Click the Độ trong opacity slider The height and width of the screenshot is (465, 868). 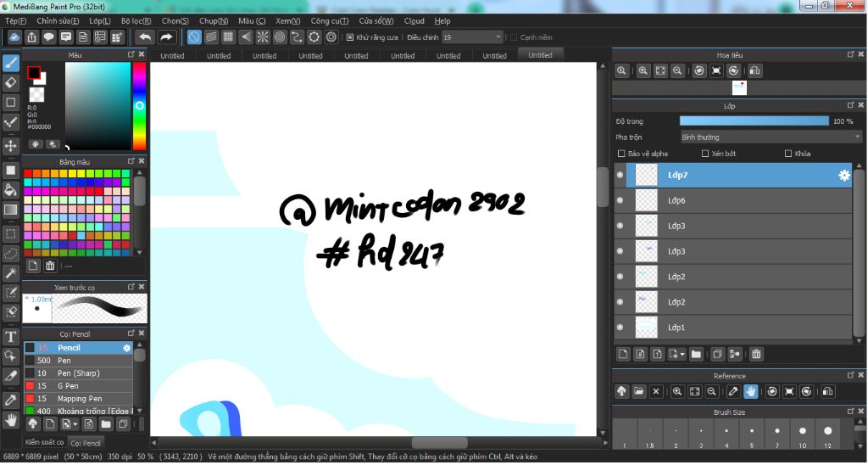(x=754, y=120)
